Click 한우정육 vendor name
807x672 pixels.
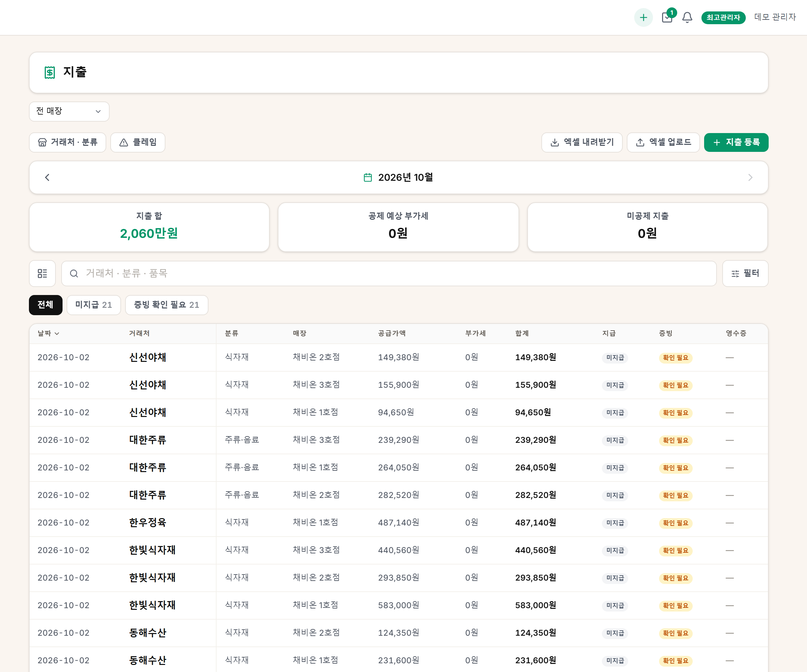click(148, 522)
